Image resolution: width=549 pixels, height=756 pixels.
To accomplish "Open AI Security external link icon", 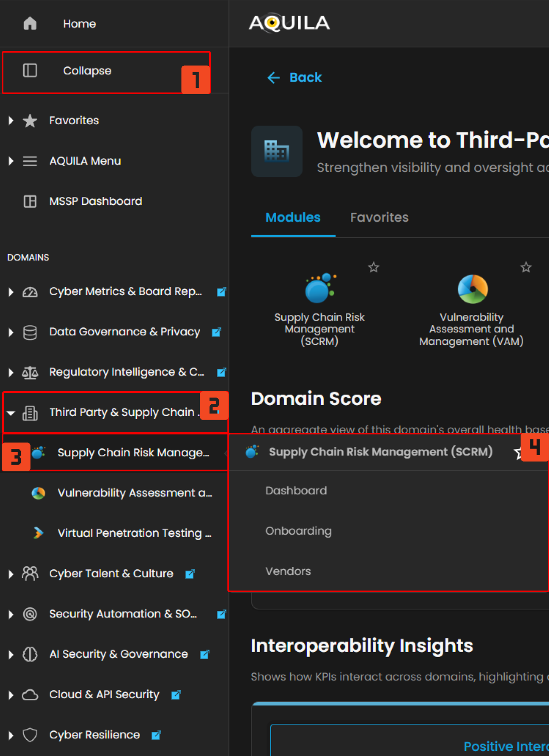I will (204, 654).
